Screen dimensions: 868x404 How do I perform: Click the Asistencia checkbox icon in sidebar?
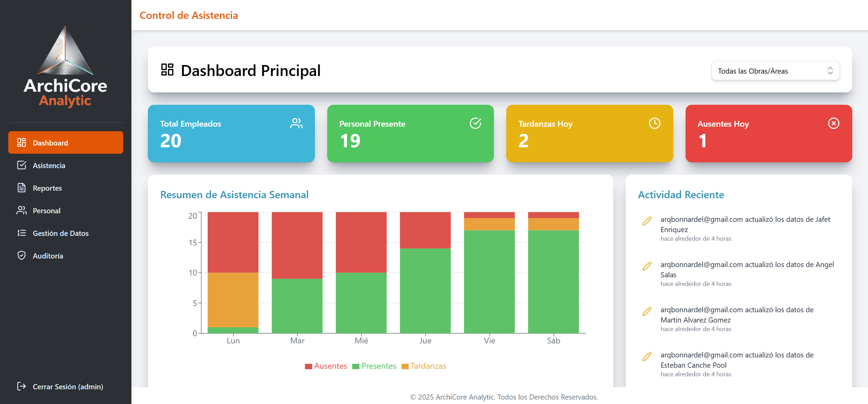pos(22,165)
